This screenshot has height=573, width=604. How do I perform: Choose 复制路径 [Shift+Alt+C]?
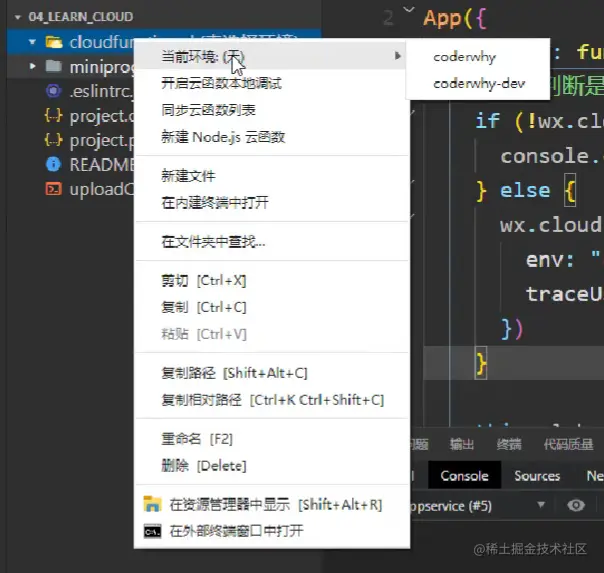[x=234, y=373]
